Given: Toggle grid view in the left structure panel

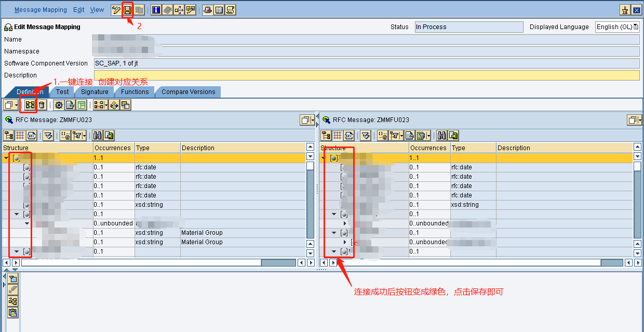Looking at the screenshot, I should [x=20, y=136].
